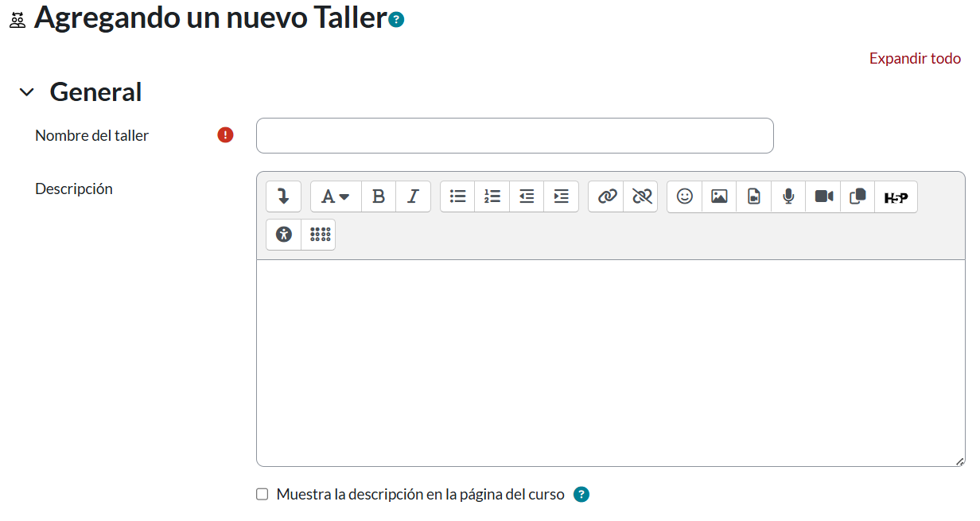This screenshot has height=521, width=980.
Task: Create a numbered list
Action: [x=492, y=196]
